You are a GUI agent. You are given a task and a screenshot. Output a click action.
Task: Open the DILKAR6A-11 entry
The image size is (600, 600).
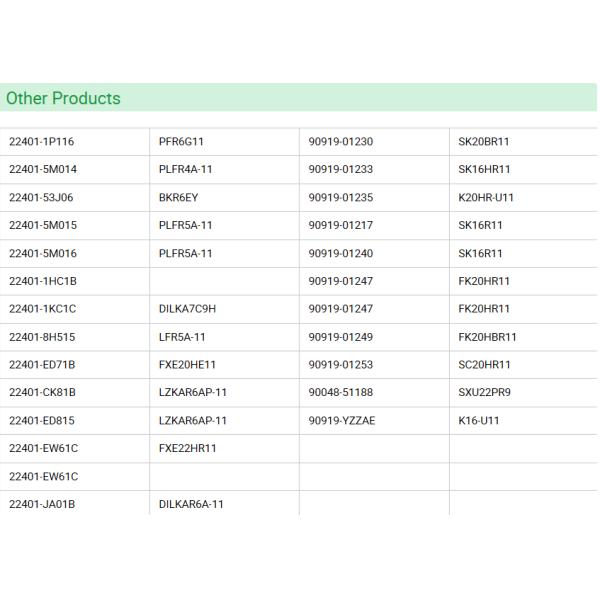pos(191,504)
